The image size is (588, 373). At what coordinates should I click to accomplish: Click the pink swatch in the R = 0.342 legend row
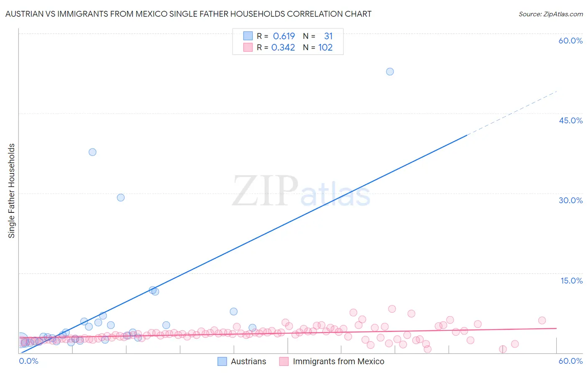click(x=248, y=47)
